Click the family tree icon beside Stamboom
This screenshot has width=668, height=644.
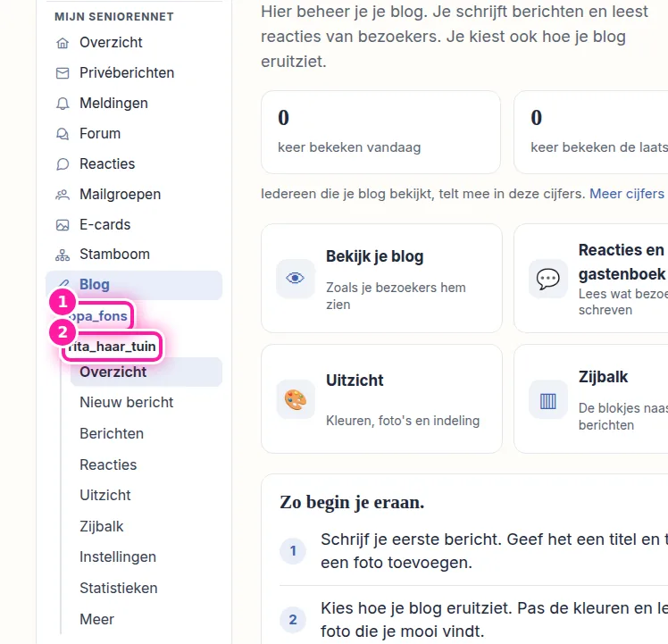point(63,255)
